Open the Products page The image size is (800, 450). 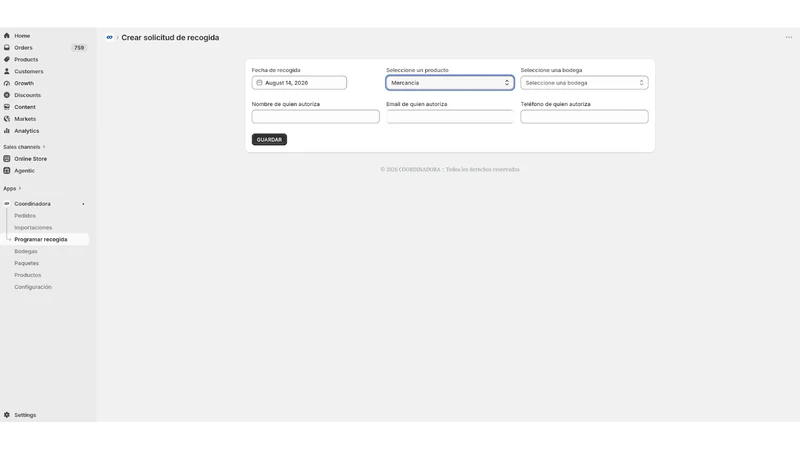26,59
